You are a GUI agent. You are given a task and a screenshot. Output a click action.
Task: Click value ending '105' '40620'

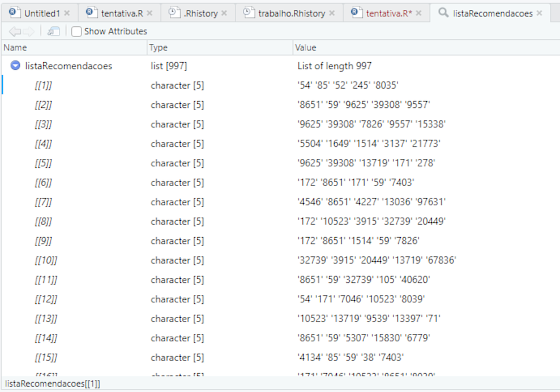363,279
